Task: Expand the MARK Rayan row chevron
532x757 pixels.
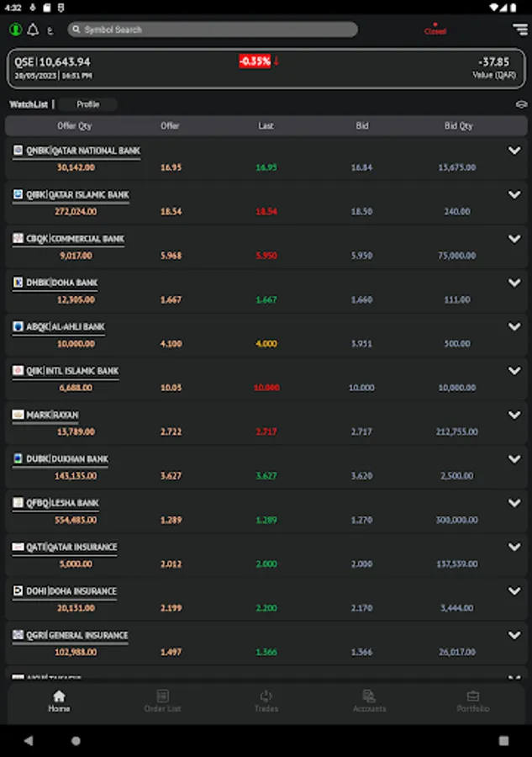Action: pyautogui.click(x=514, y=415)
